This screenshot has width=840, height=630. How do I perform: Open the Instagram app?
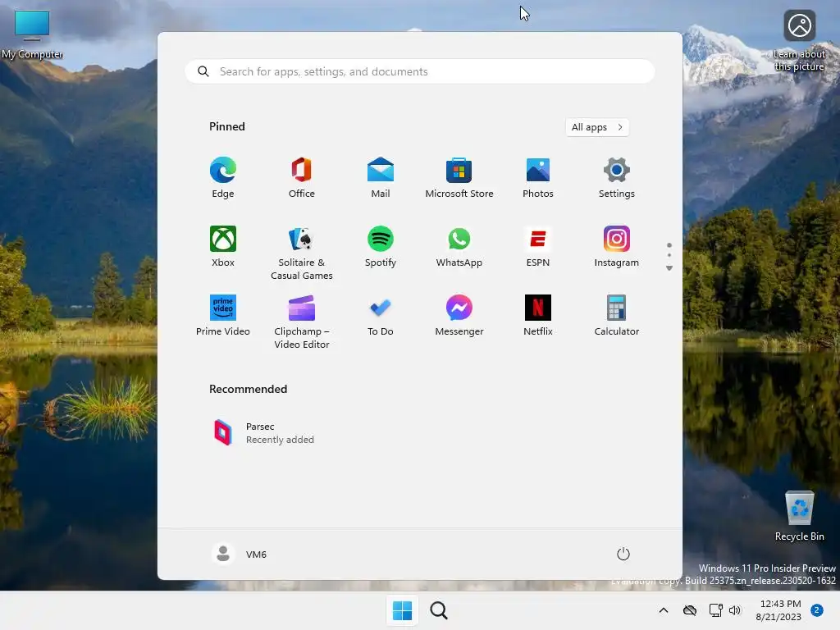pos(617,246)
